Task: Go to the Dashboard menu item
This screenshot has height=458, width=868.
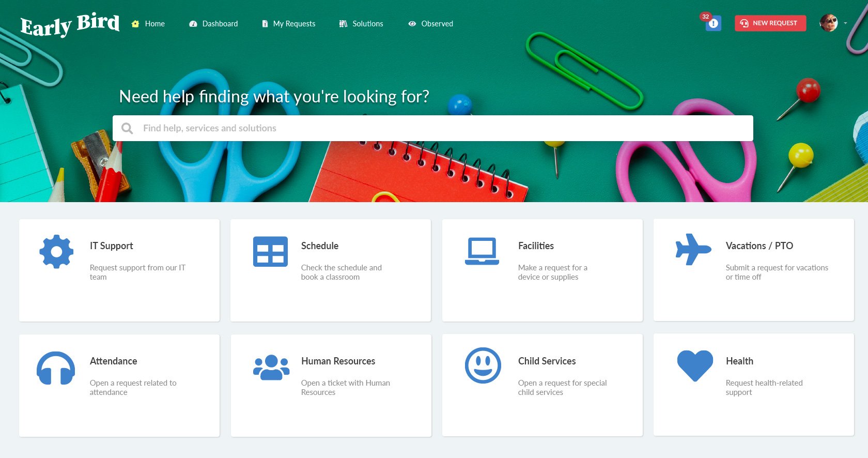Action: point(213,24)
